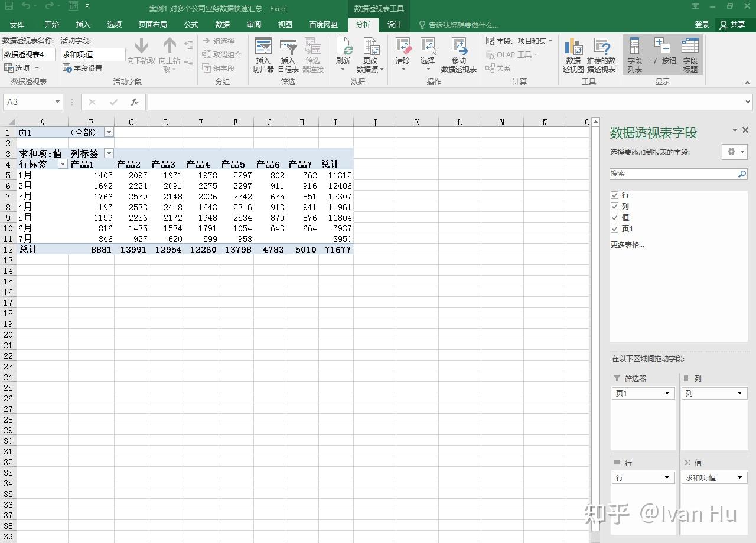Click the Share icon button

click(x=732, y=25)
